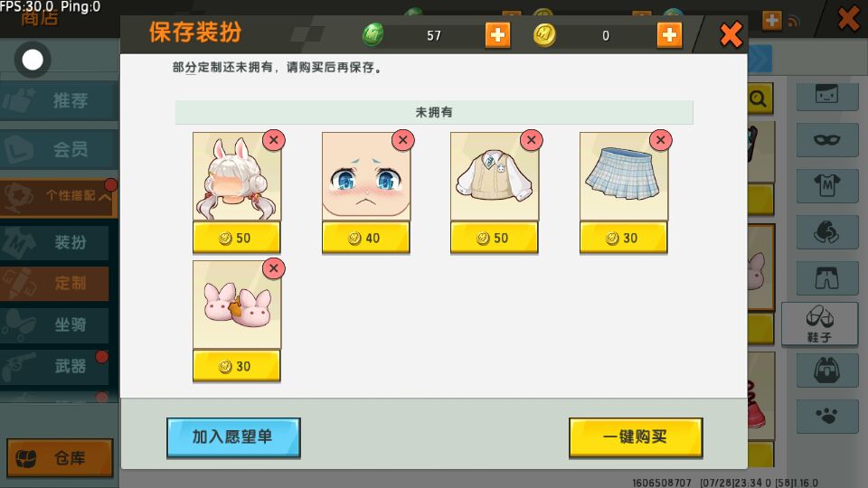The image size is (868, 488).
Task: Click 一键购买 buy-all button
Action: point(636,437)
